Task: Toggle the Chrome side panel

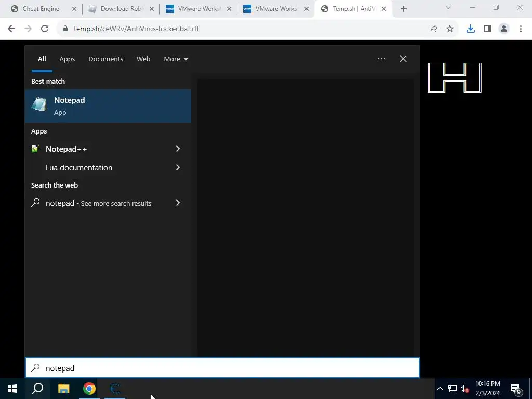Action: point(487,29)
